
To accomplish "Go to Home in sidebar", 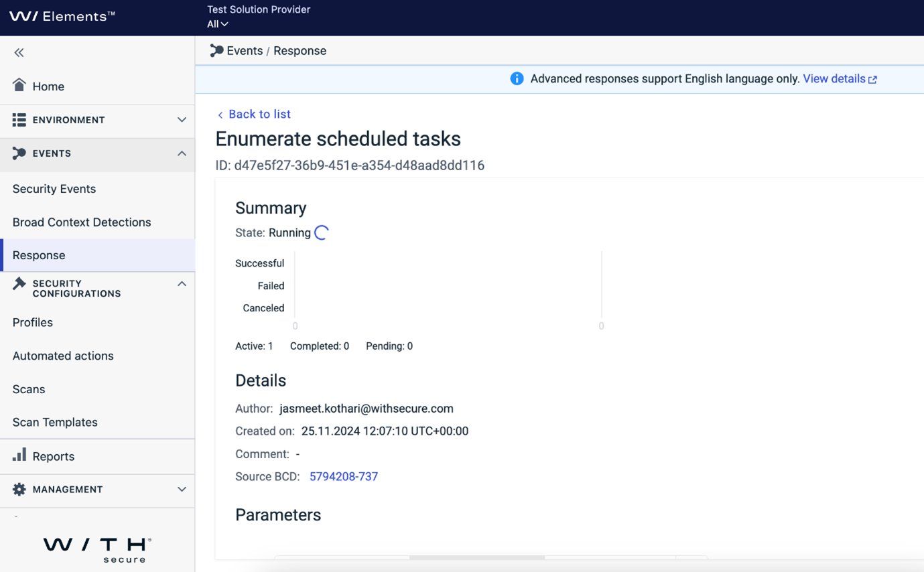I will (x=48, y=86).
